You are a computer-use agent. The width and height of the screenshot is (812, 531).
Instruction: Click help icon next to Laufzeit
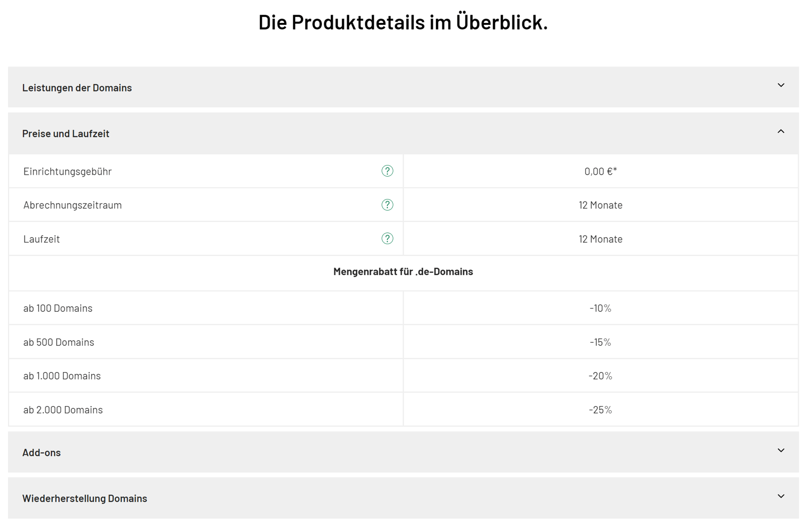point(387,239)
